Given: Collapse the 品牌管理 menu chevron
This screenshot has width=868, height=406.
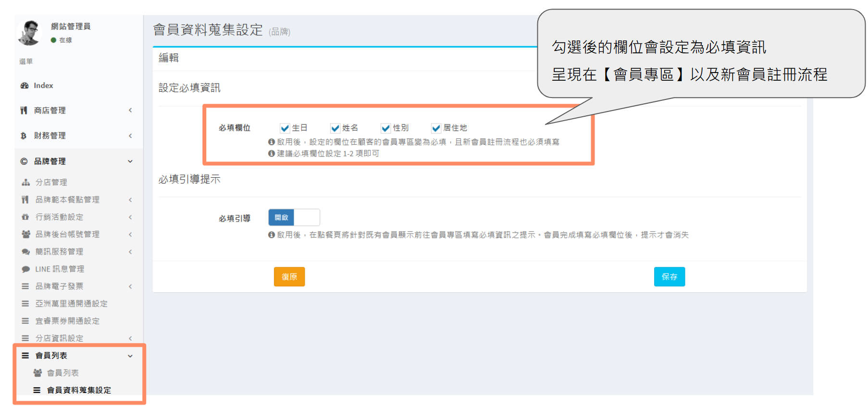Looking at the screenshot, I should pos(130,161).
